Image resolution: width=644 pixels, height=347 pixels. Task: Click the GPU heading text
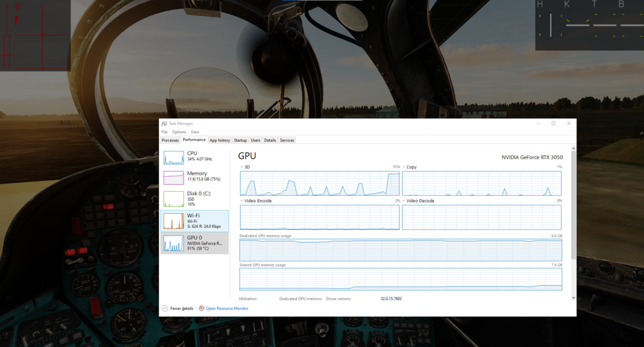(x=247, y=156)
